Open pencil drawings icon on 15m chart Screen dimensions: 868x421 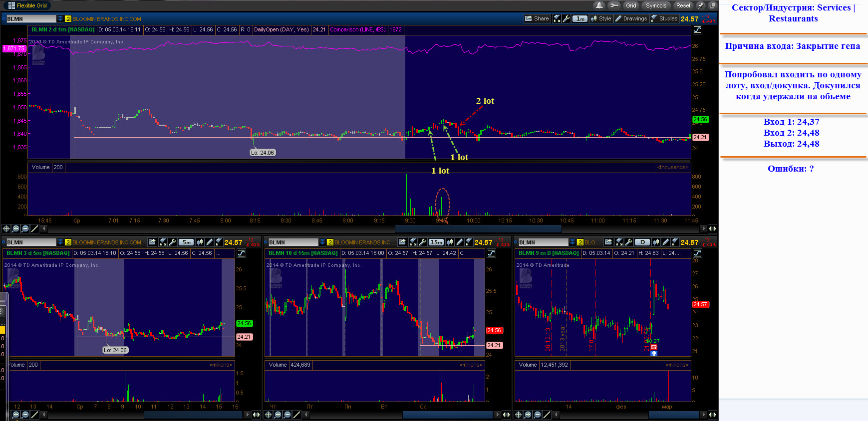point(460,242)
